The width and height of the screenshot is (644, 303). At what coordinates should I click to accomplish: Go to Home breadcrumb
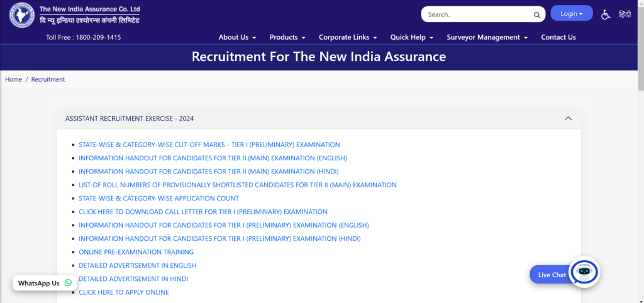(13, 79)
